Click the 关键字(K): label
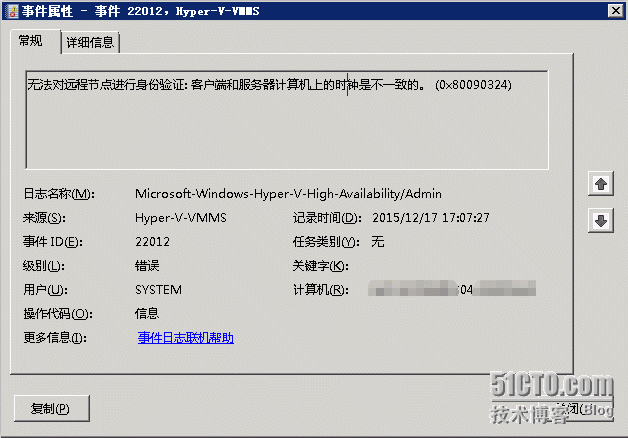The image size is (628, 438). pos(320,265)
